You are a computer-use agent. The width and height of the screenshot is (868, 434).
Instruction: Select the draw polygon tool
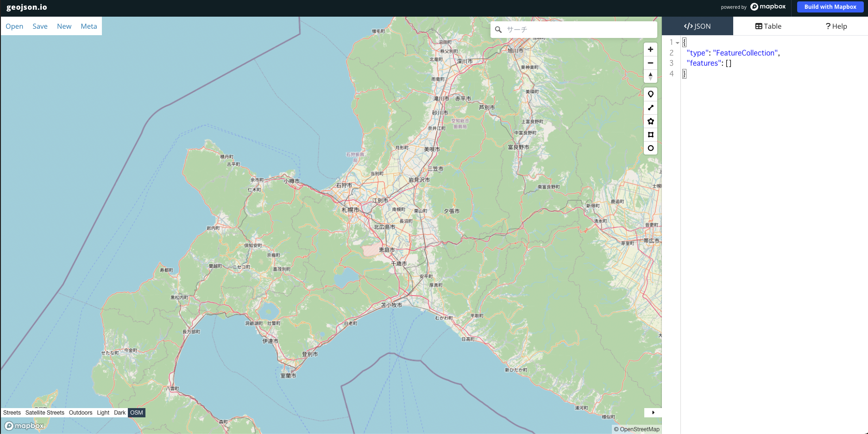pyautogui.click(x=650, y=121)
